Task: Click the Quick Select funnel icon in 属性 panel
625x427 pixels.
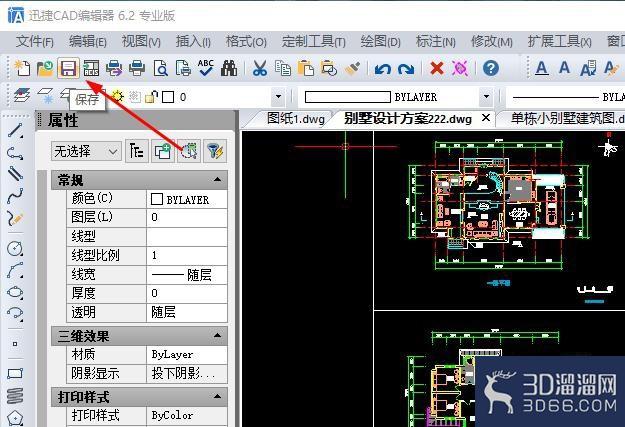Action: 215,151
